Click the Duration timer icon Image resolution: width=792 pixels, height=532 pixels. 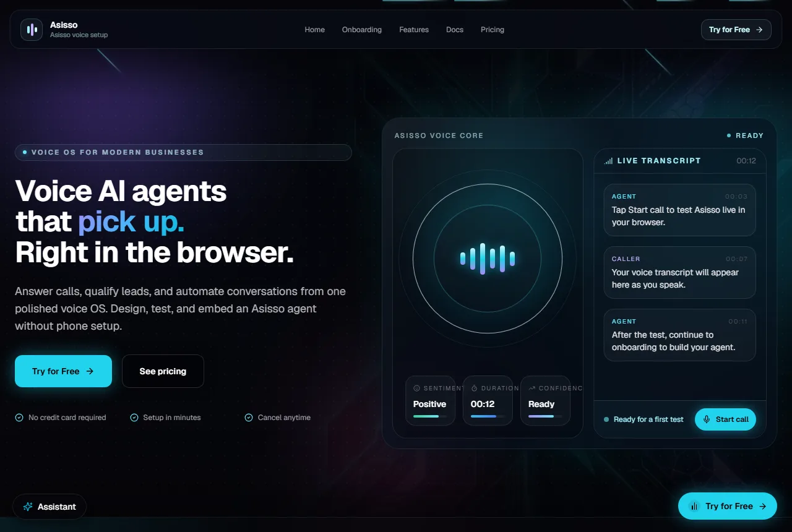pos(474,388)
